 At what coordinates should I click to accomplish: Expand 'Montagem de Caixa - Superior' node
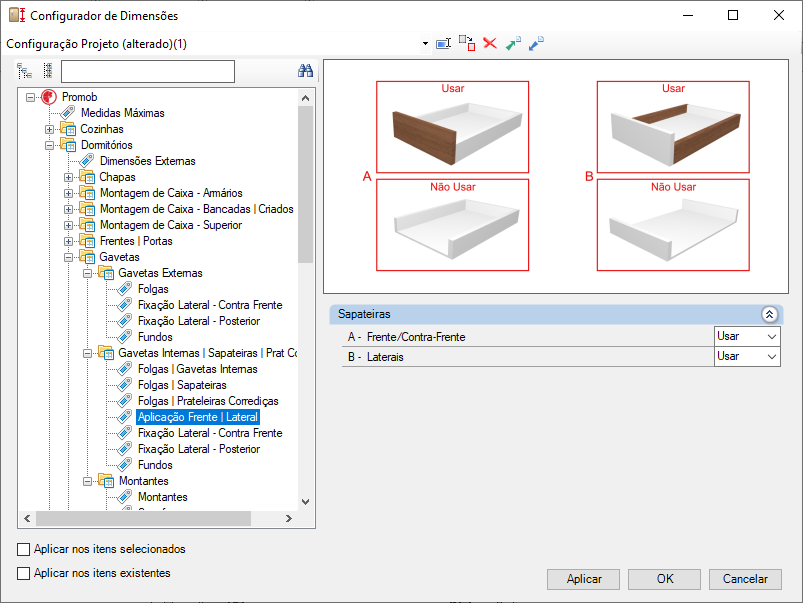tap(69, 225)
